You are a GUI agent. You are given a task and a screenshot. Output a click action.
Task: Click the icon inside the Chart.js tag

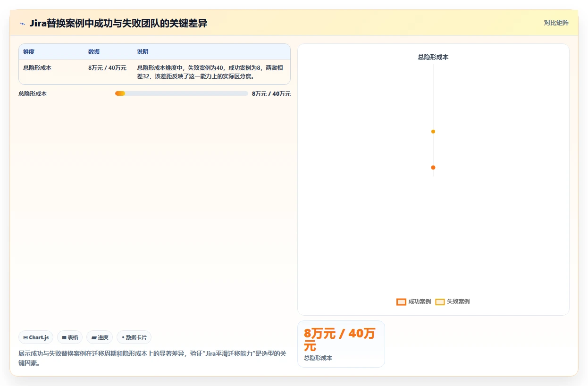coord(25,338)
